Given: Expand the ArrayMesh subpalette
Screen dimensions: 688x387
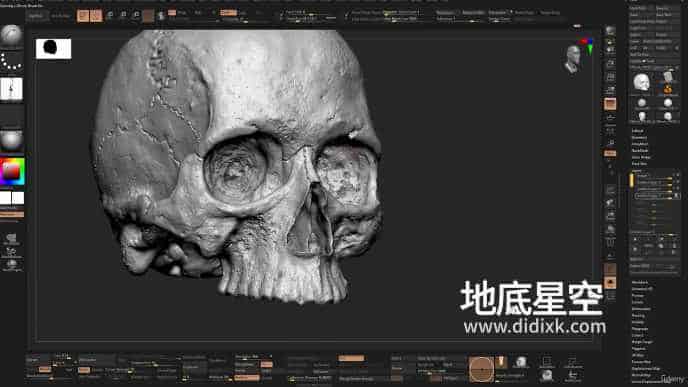Looking at the screenshot, I should pyautogui.click(x=639, y=144).
